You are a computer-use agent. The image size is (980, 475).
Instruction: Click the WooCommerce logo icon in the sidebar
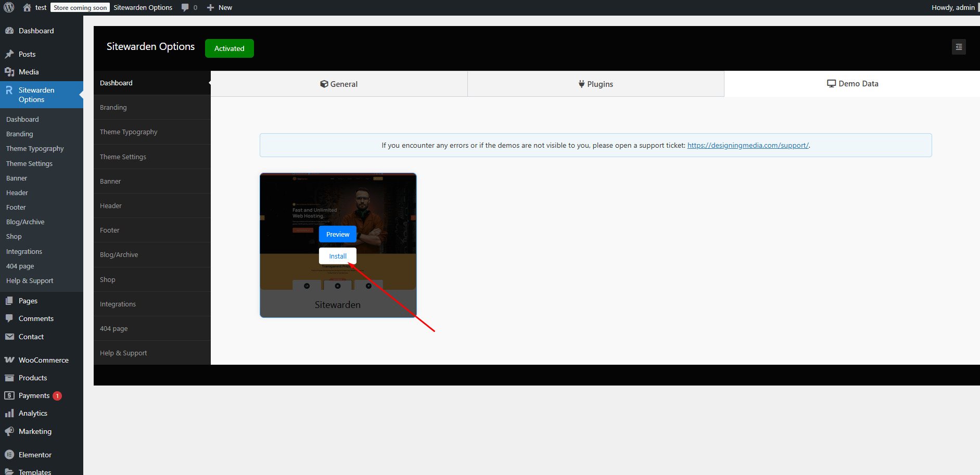click(9, 360)
